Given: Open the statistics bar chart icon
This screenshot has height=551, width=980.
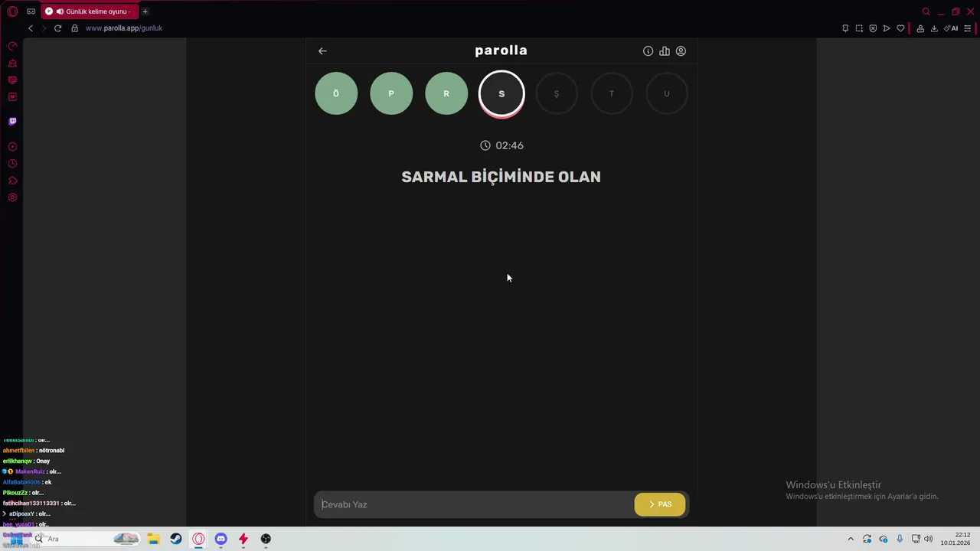Looking at the screenshot, I should [x=665, y=51].
